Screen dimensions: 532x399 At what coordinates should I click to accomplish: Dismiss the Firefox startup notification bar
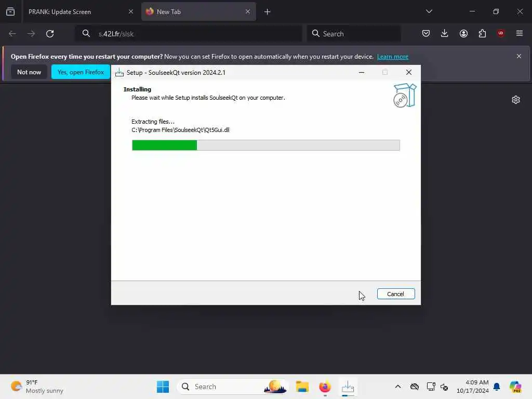(x=518, y=56)
